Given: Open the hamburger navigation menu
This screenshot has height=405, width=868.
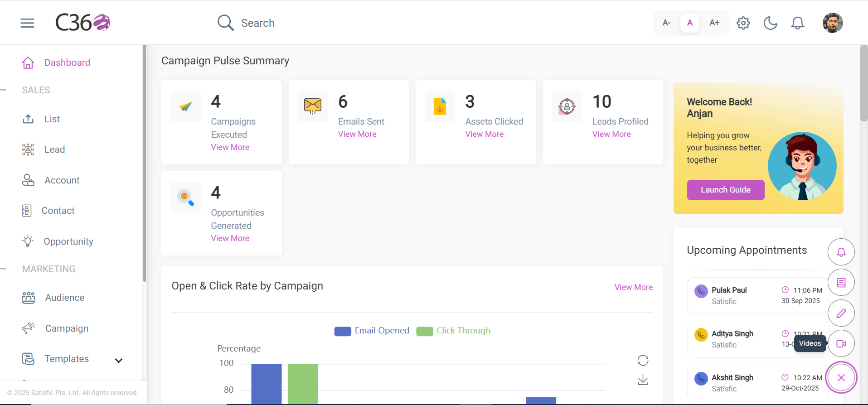Looking at the screenshot, I should click(27, 23).
